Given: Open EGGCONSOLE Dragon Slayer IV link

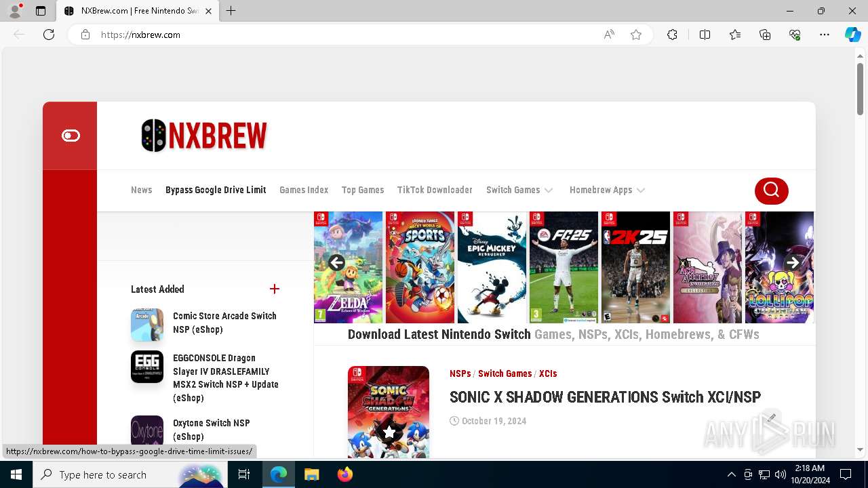Looking at the screenshot, I should [x=226, y=378].
